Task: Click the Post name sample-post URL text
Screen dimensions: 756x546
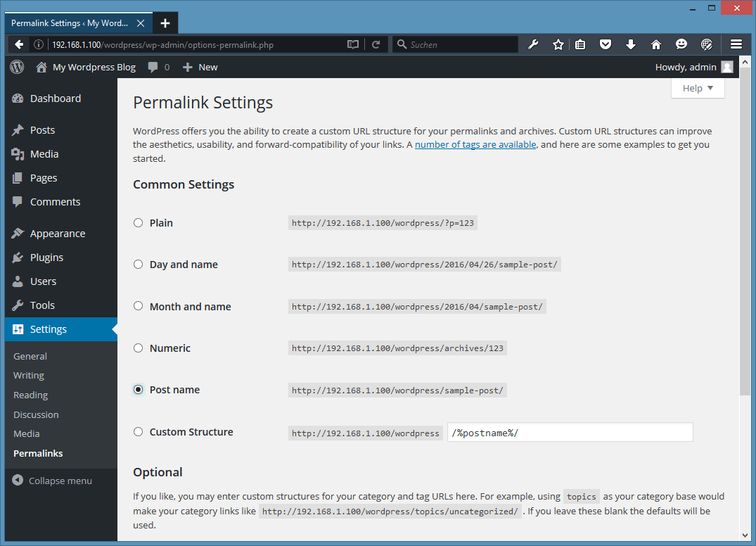Action: (397, 391)
